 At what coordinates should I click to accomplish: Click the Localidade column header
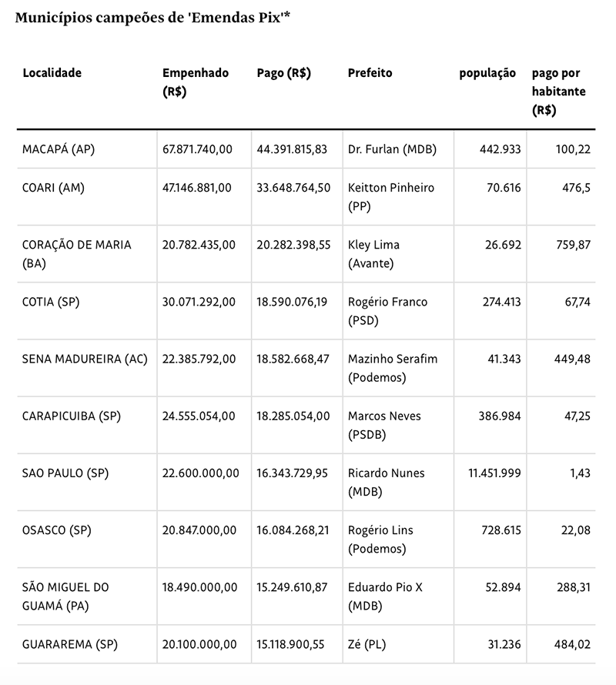point(52,73)
